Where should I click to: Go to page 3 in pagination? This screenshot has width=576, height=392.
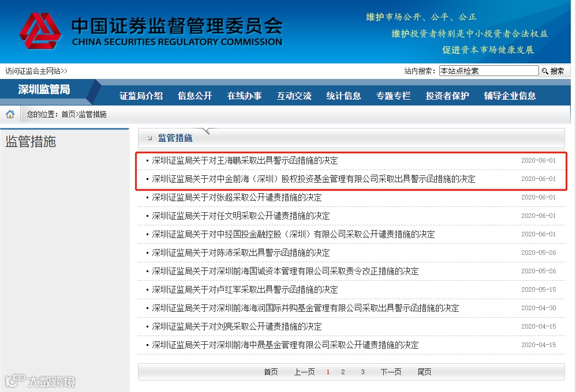pyautogui.click(x=362, y=372)
